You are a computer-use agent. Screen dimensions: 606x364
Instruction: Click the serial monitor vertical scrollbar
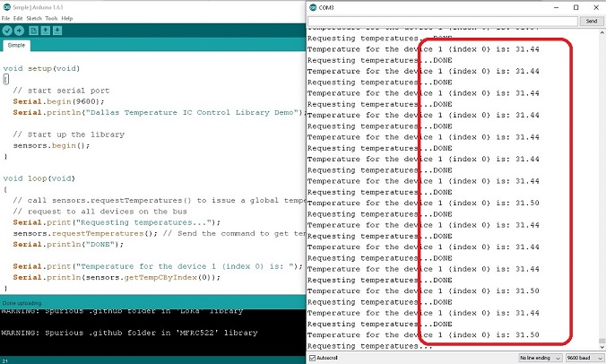tap(602, 189)
